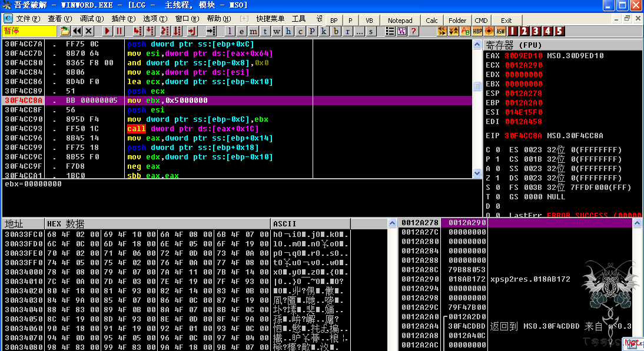Click the stack pane scrollbar up arrow
The image size is (644, 351).
tap(637, 223)
